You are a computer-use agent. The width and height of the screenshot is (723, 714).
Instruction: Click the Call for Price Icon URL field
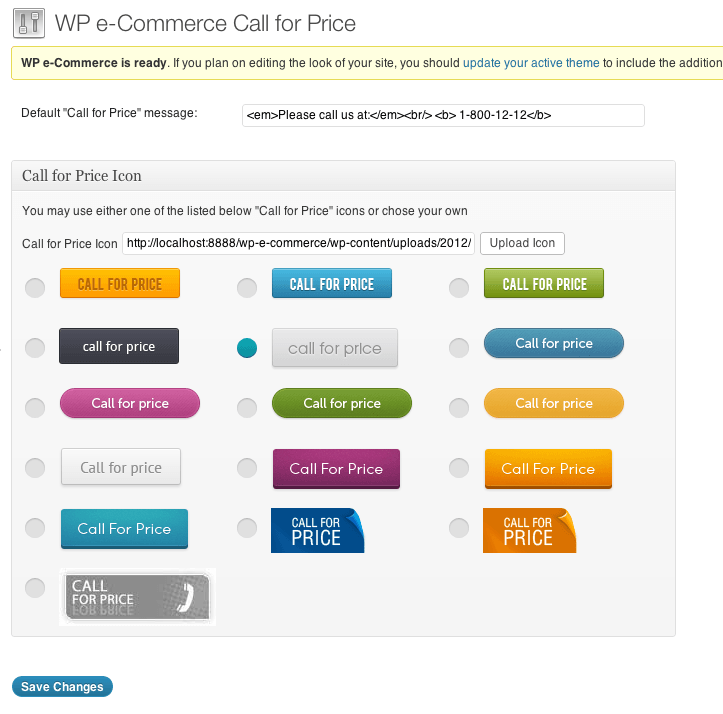click(x=298, y=243)
